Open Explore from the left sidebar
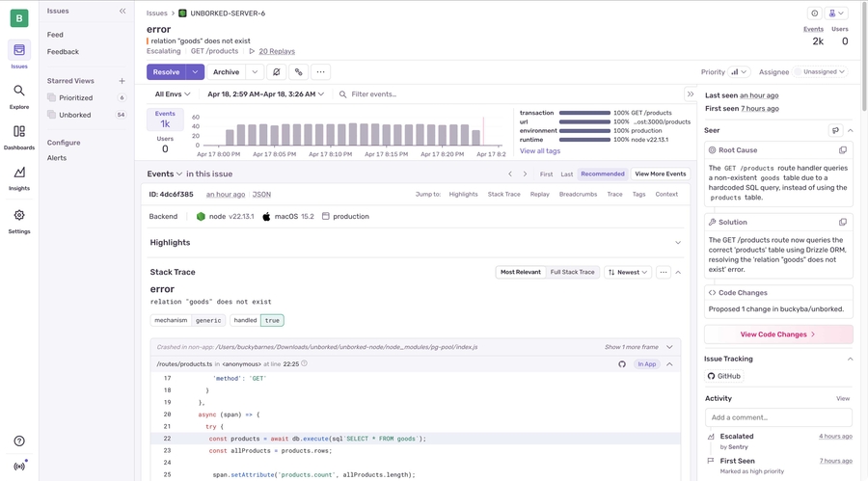 19,94
